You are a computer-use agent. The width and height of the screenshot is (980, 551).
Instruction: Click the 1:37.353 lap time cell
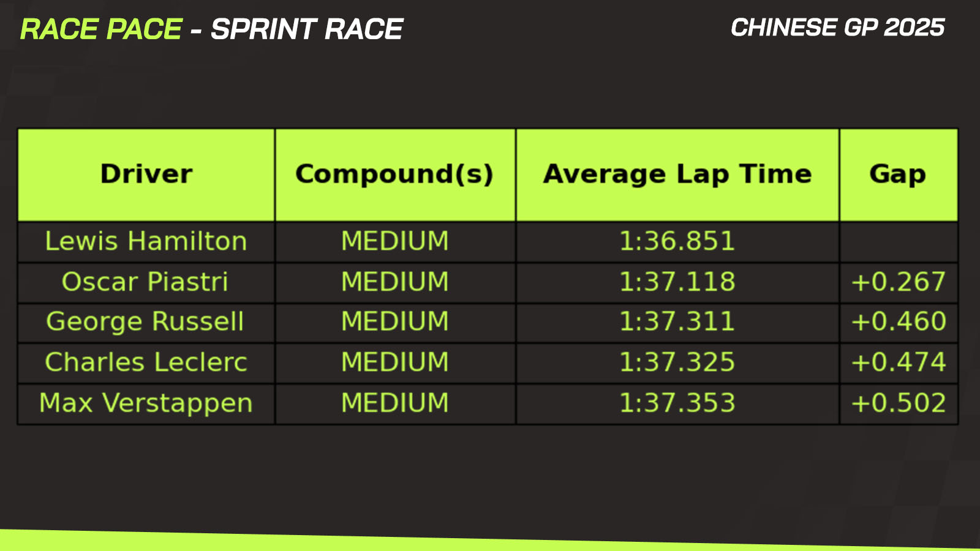677,403
